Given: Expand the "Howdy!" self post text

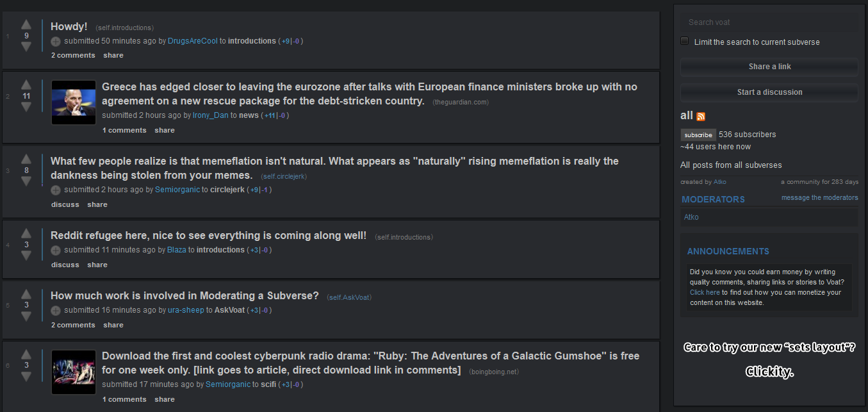Looking at the screenshot, I should click(56, 42).
